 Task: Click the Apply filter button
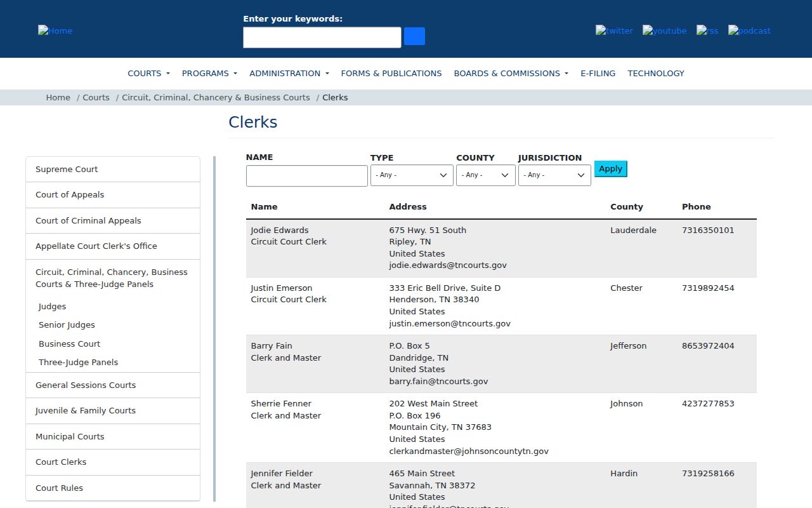pyautogui.click(x=611, y=169)
